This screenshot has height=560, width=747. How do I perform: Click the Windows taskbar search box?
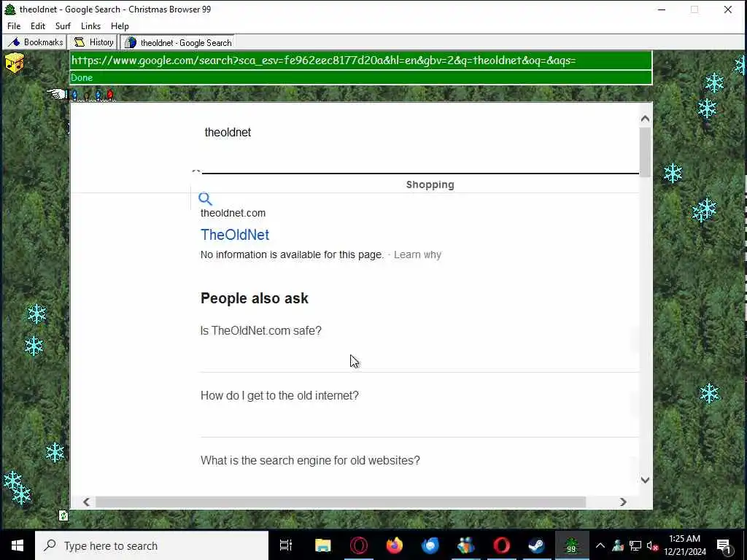coord(152,545)
